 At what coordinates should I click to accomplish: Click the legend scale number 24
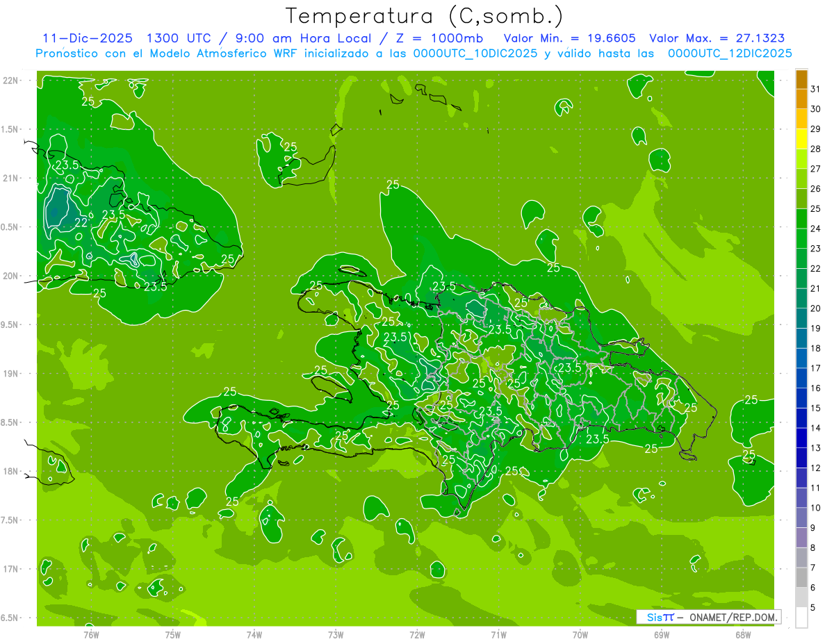pos(816,229)
